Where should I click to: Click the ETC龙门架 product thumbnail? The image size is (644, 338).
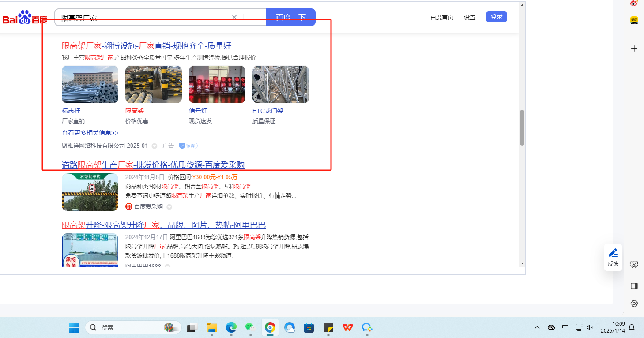pyautogui.click(x=280, y=84)
